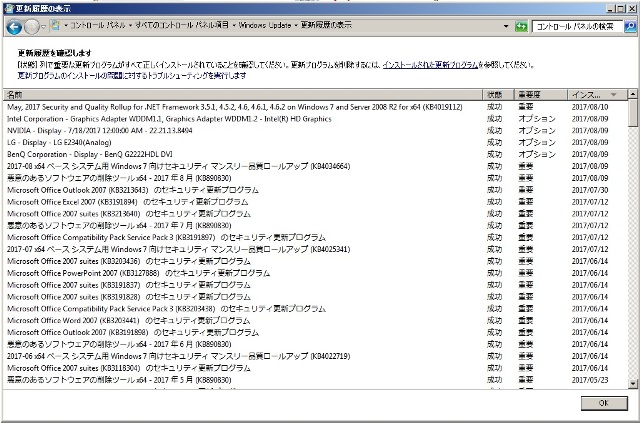Select the コントロール パネル breadcrumb
Viewport: 640px width, 423px height.
(98, 25)
